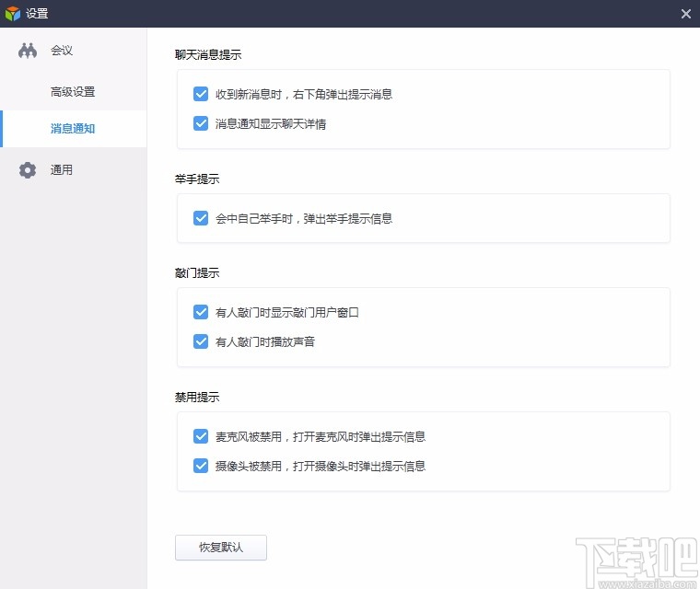Click the 聊天消息提示 section heading
This screenshot has width=700, height=589.
point(208,55)
